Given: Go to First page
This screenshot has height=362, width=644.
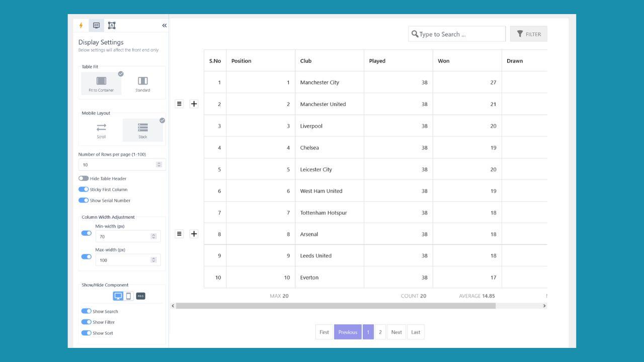Looking at the screenshot, I should [x=324, y=332].
